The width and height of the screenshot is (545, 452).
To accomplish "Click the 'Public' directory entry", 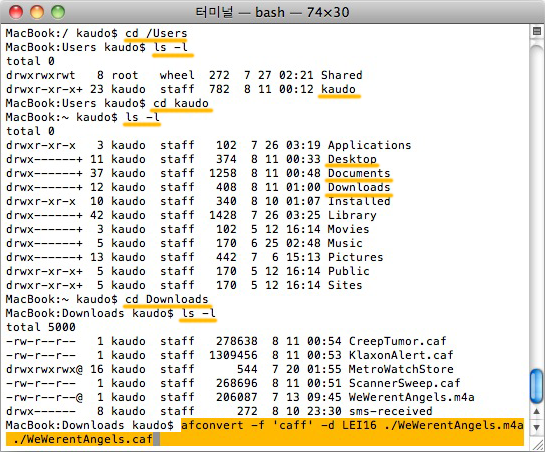I will (349, 271).
